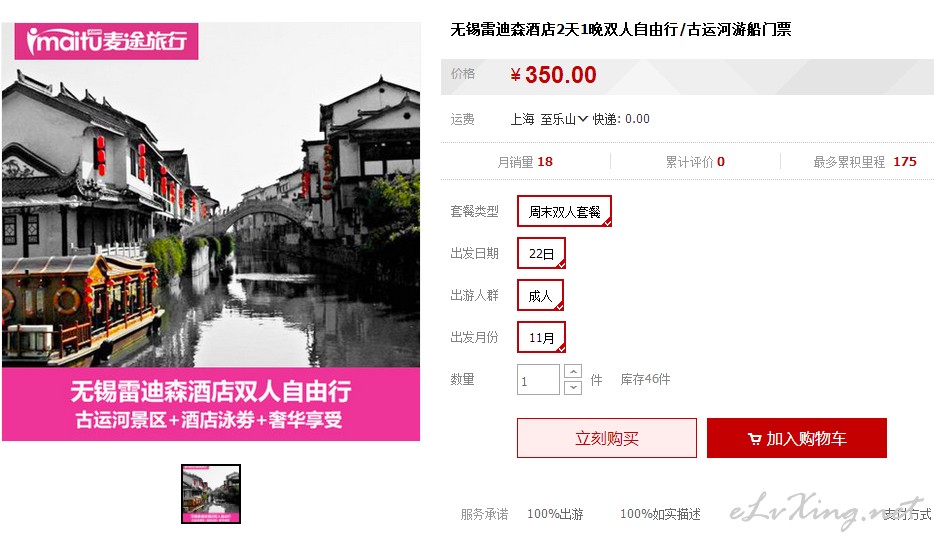
Task: Select the 22日 departure date option
Action: 541,254
